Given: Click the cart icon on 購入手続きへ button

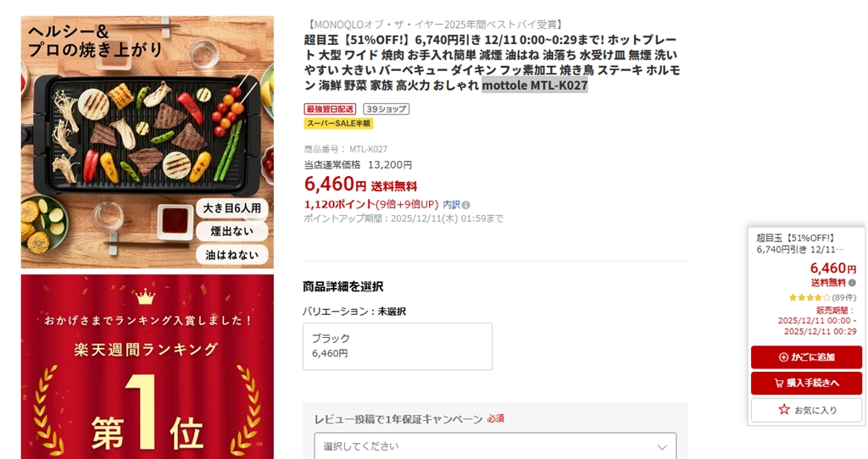Looking at the screenshot, I should (779, 383).
